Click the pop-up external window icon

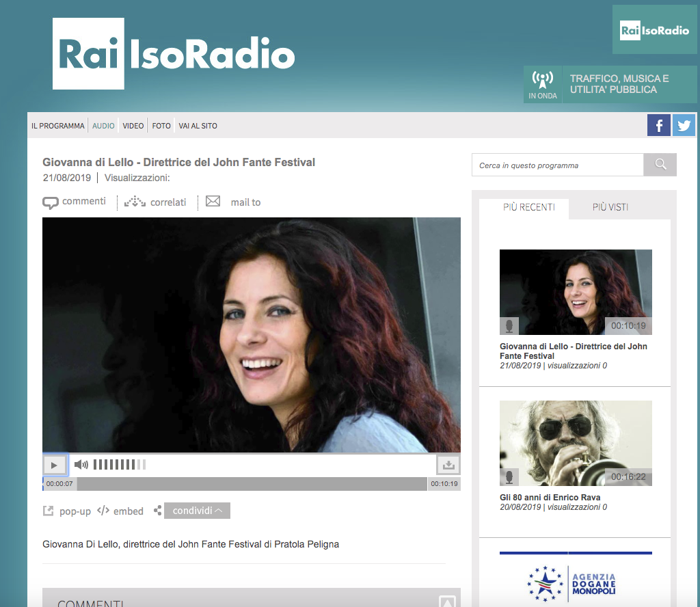point(49,511)
